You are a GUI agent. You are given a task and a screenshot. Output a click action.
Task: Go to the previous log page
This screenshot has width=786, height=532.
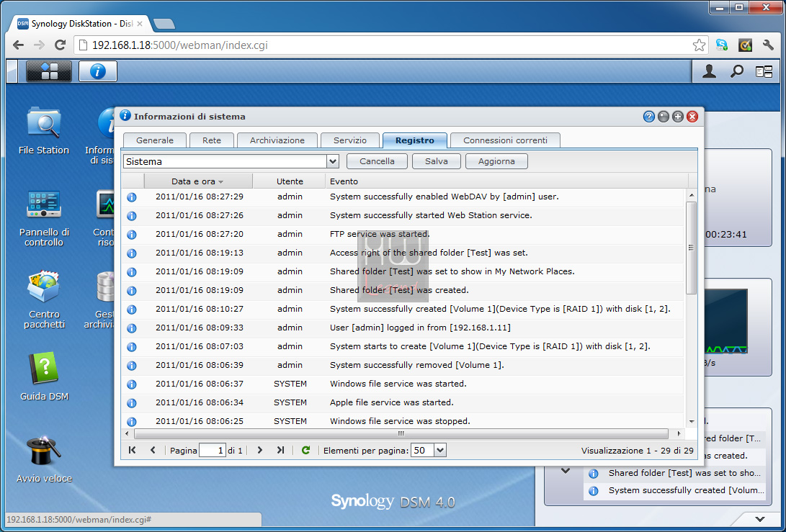click(x=153, y=451)
